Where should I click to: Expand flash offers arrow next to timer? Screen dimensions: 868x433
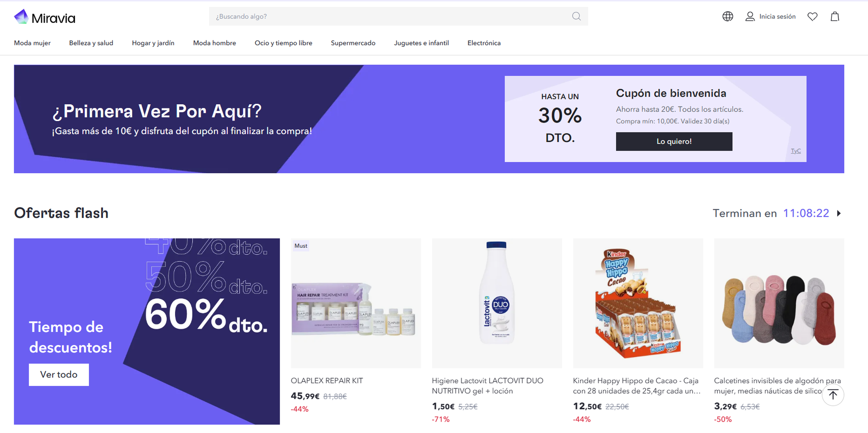coord(839,213)
